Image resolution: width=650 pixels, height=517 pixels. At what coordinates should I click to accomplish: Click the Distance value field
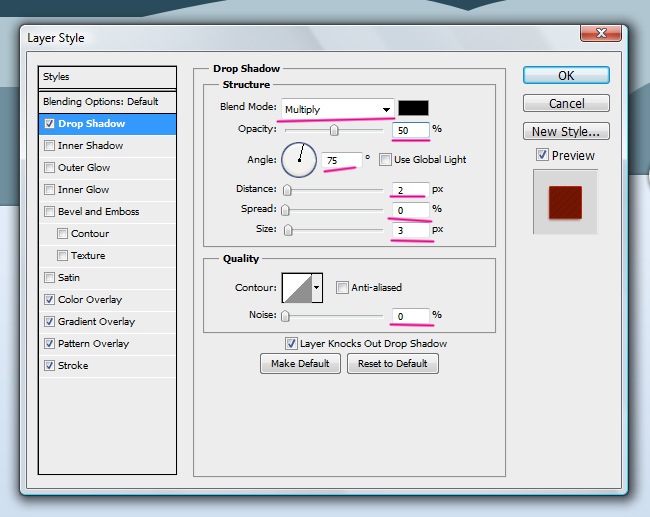coord(410,189)
